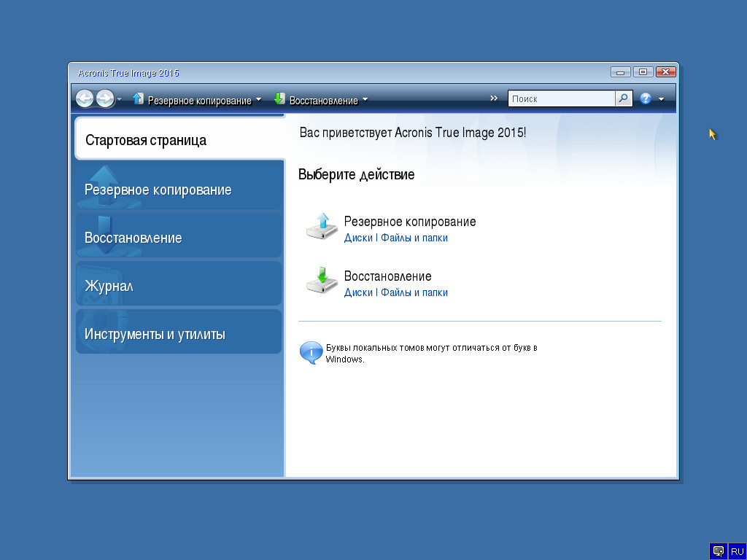The image size is (747, 560).
Task: Minimize the Acronis True Image window
Action: tap(620, 72)
